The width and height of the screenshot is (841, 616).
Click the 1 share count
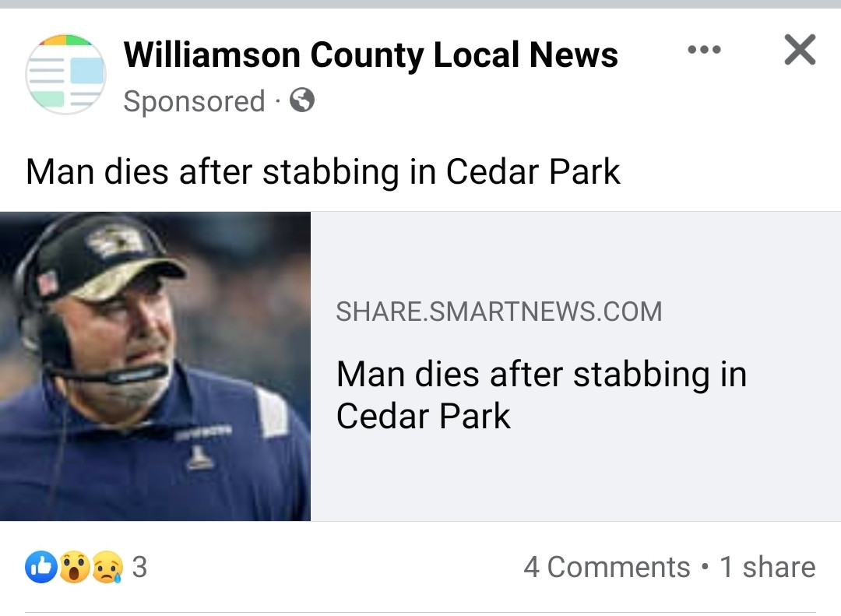click(768, 567)
